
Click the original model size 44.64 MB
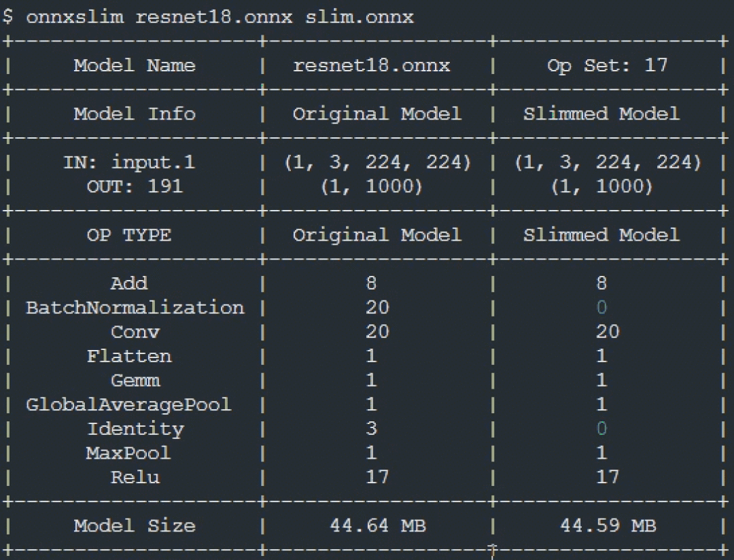coord(378,525)
